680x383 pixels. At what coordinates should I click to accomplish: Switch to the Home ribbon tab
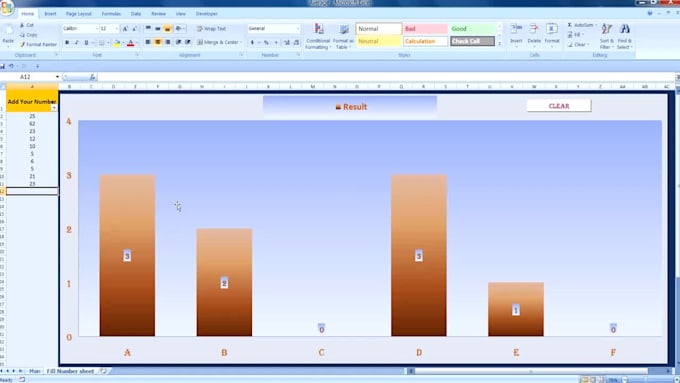click(28, 14)
